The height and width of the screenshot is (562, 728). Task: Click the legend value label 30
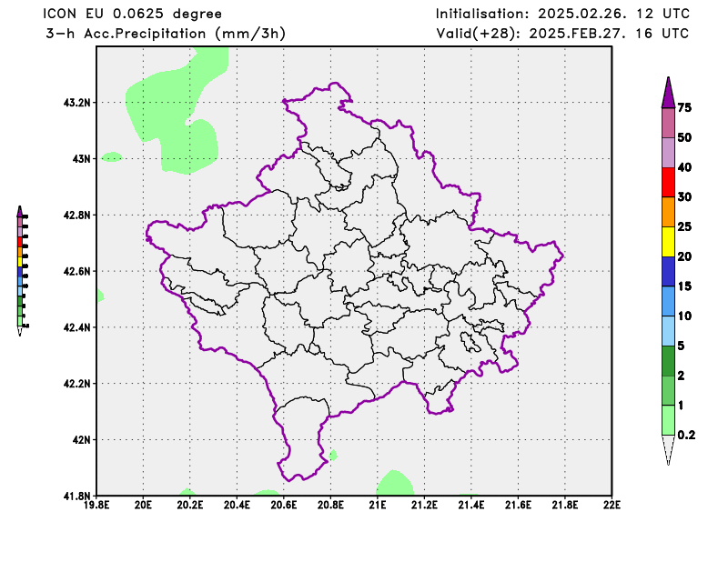coord(684,197)
